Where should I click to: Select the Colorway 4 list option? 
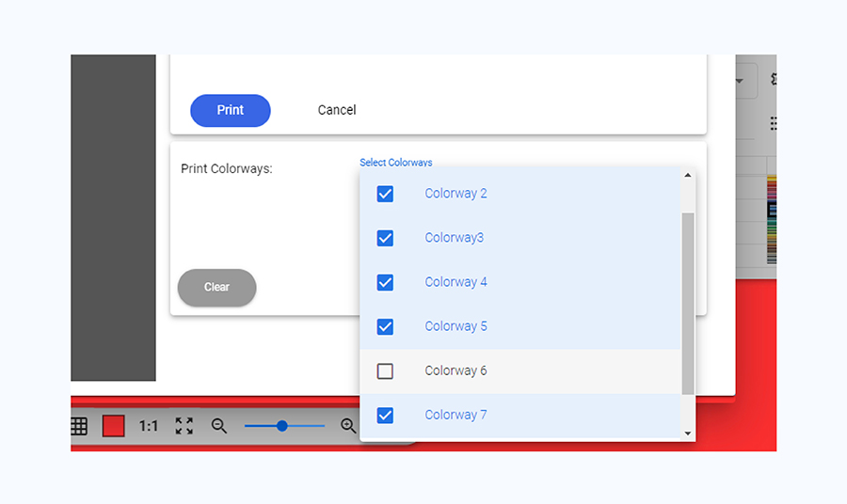pyautogui.click(x=455, y=282)
